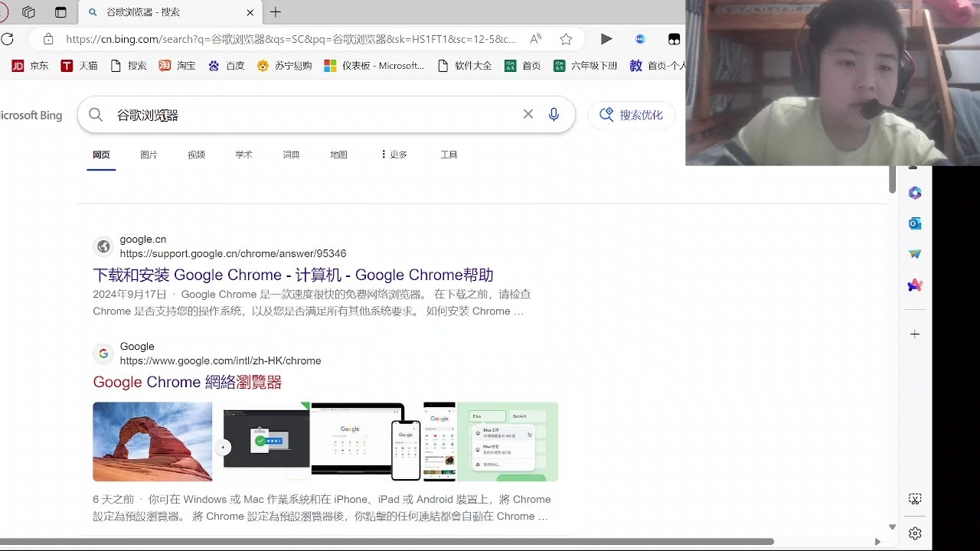Click the Google G favicon
The image size is (980, 551).
point(103,354)
